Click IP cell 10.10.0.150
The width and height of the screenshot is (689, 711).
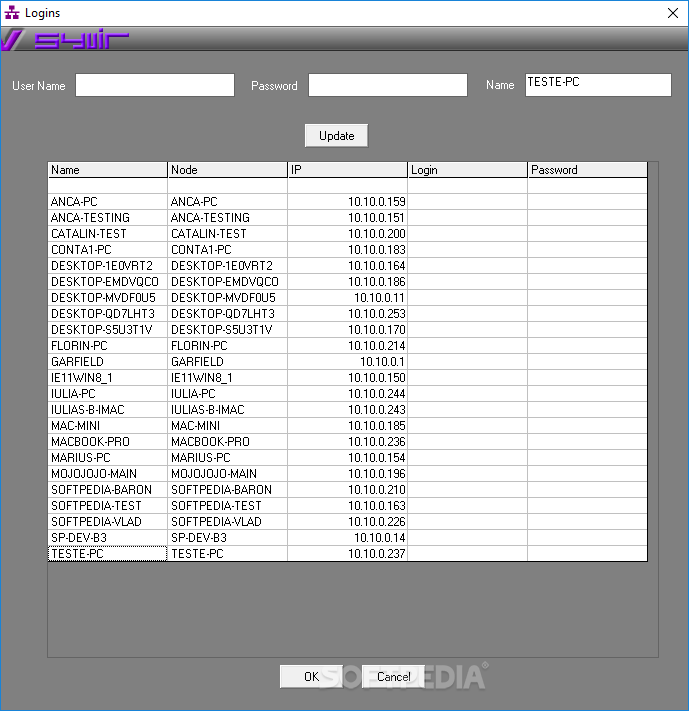pyautogui.click(x=347, y=378)
